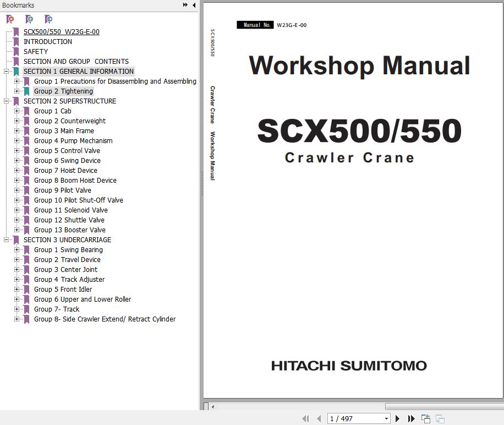
Task: Click the next view navigation icon
Action: [x=440, y=418]
